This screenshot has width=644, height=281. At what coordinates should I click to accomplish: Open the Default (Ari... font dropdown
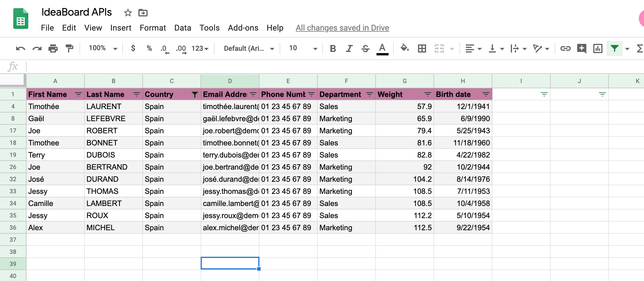pyautogui.click(x=249, y=48)
